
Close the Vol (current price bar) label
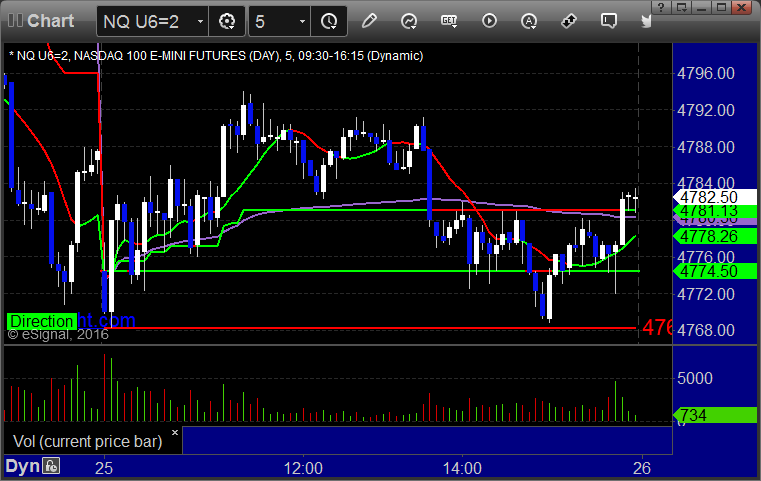175,432
